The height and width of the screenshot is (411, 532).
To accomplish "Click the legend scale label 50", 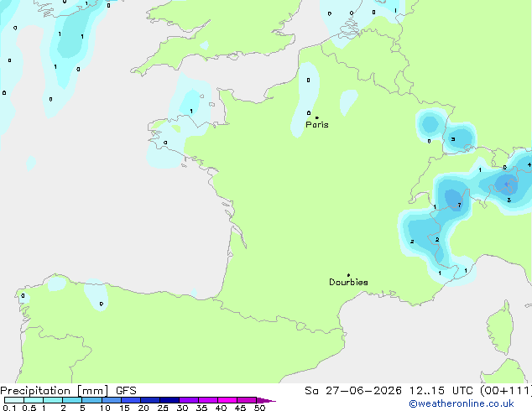I will coord(259,408).
